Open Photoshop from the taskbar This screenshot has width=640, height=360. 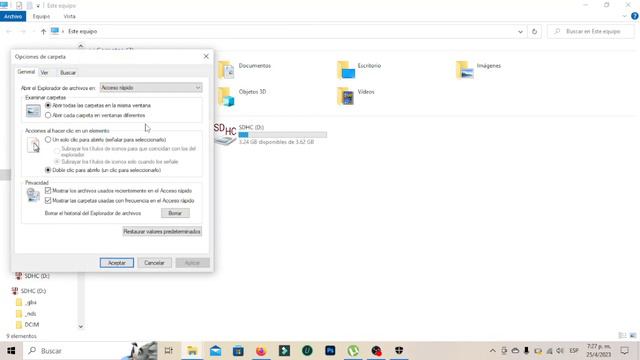[330, 351]
